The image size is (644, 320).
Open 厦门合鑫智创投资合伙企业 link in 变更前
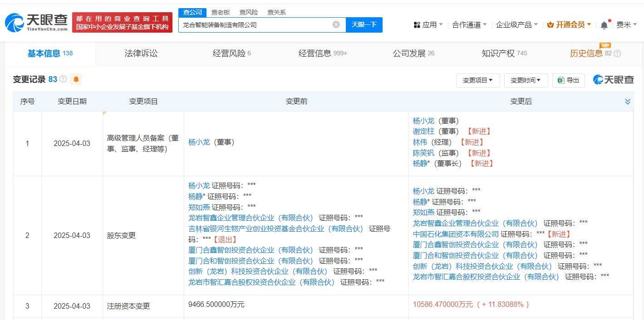[251, 250]
